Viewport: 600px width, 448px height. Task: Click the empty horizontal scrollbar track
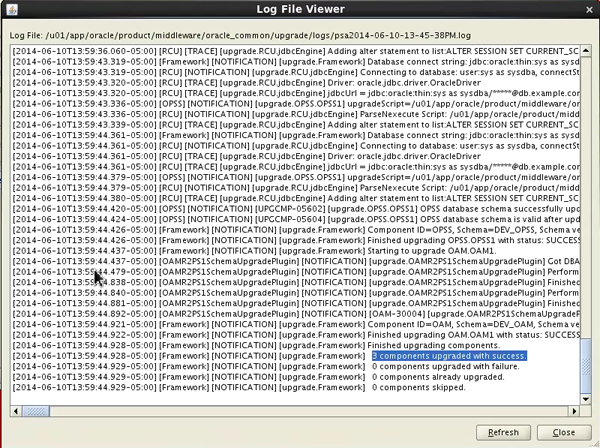[308, 411]
